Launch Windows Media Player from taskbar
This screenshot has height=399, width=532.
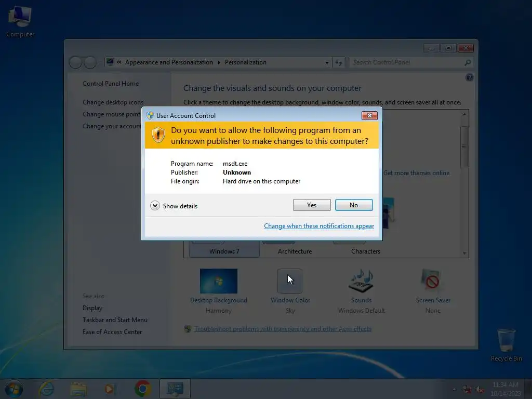(109, 389)
